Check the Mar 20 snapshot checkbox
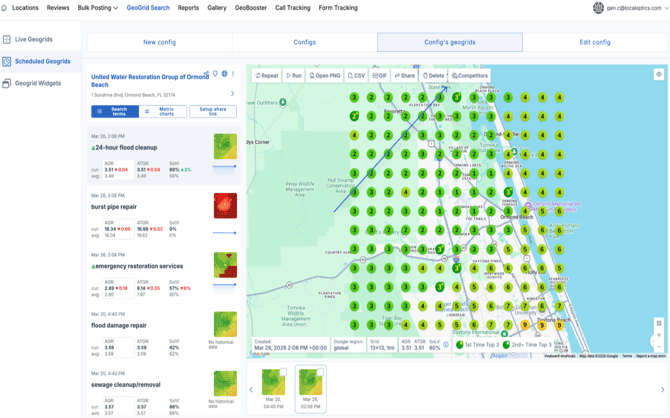 tap(284, 372)
